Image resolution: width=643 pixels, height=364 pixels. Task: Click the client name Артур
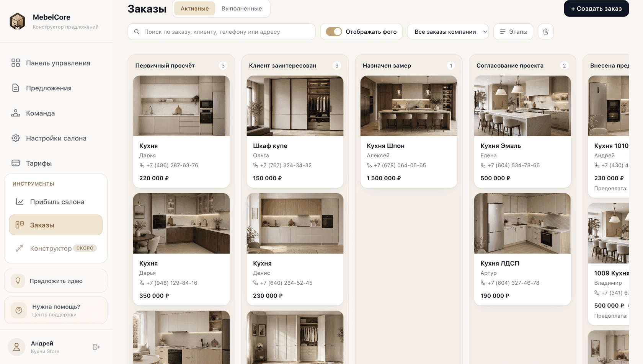488,273
